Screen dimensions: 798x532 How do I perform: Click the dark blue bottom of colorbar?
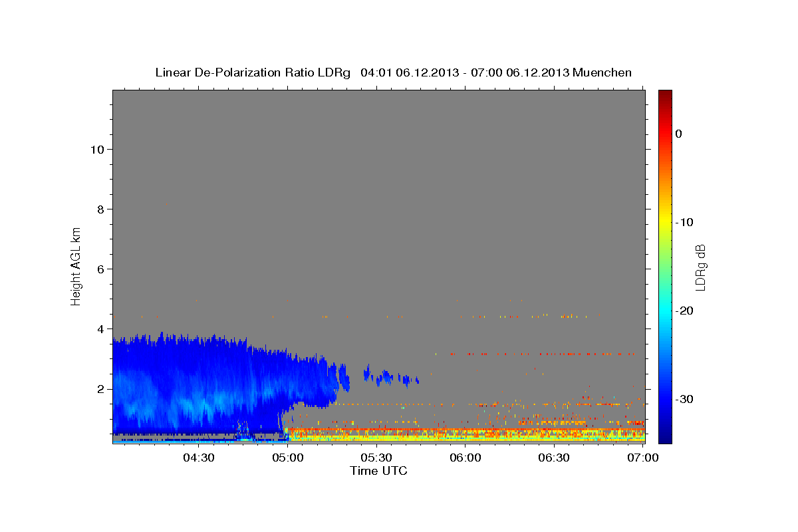(x=665, y=436)
